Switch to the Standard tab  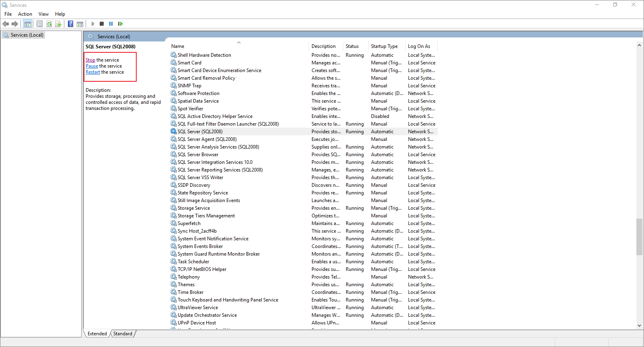(x=123, y=334)
